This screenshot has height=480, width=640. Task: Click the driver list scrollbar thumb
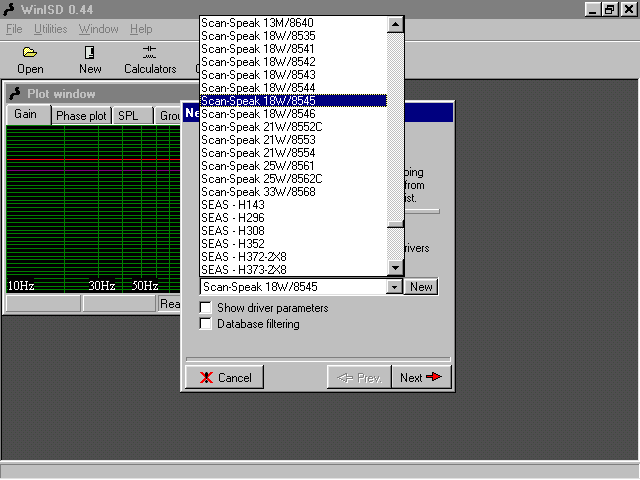(395, 224)
